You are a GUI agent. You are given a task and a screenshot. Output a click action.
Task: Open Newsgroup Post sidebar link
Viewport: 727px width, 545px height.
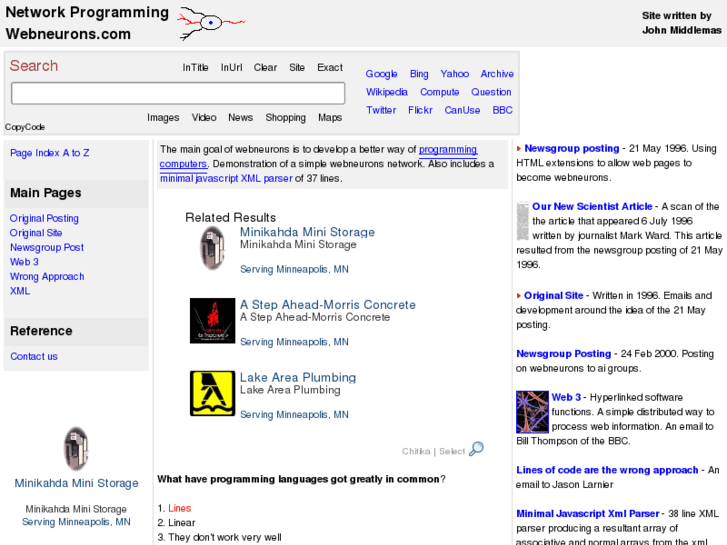[47, 248]
